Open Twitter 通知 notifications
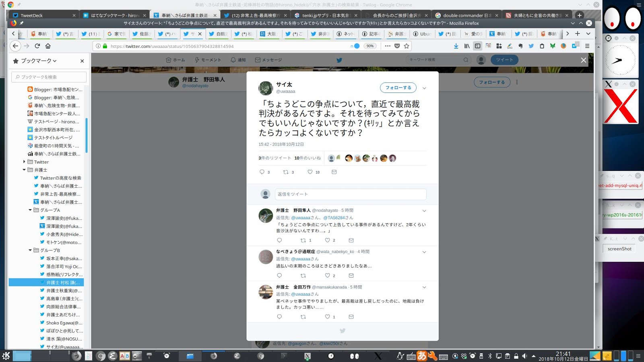The height and width of the screenshot is (362, 644). coord(238,60)
